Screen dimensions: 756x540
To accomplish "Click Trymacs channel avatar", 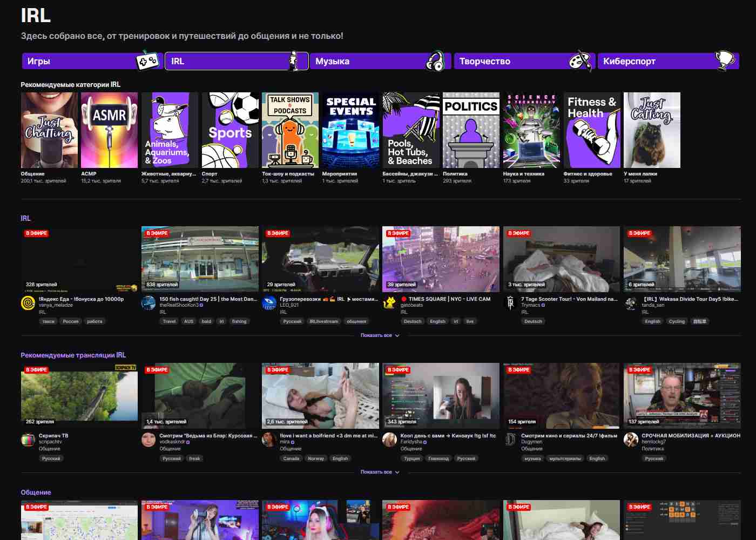I will pos(510,303).
